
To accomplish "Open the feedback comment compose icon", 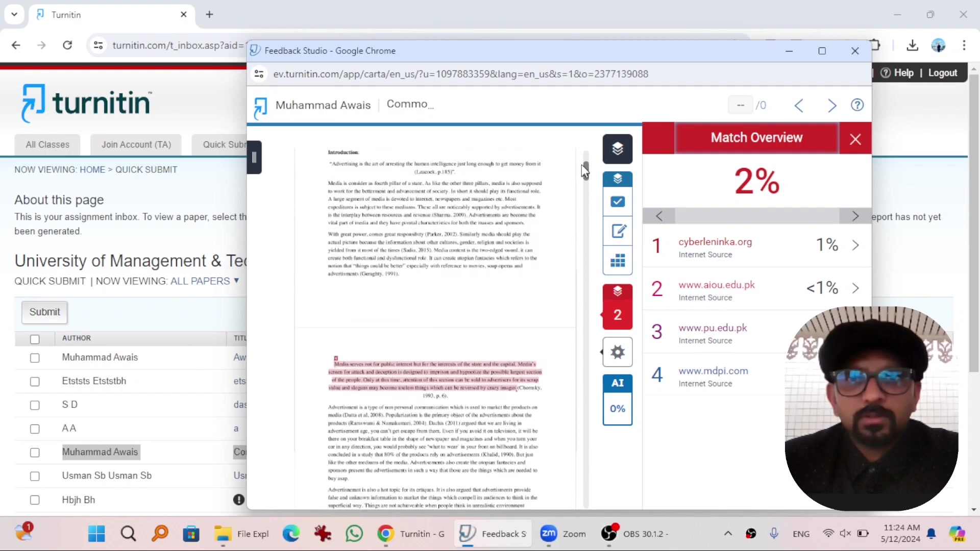I will click(x=619, y=231).
